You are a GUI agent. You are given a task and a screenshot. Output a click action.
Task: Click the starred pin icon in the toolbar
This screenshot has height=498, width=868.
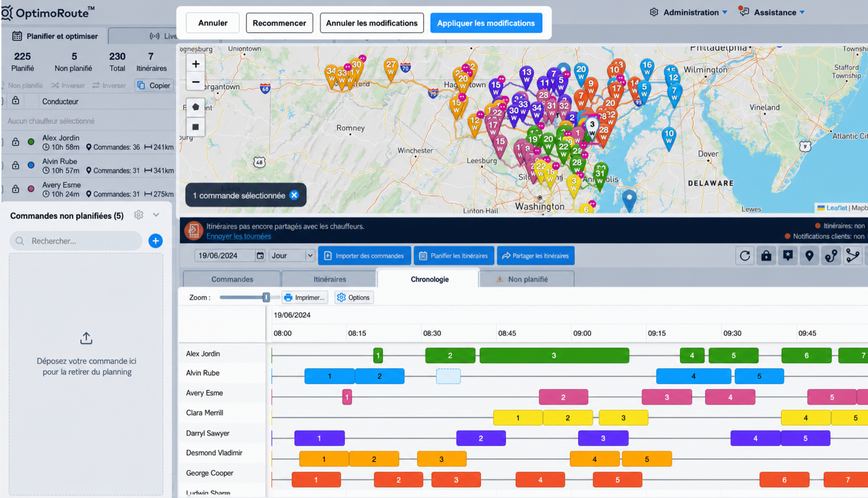pos(787,256)
